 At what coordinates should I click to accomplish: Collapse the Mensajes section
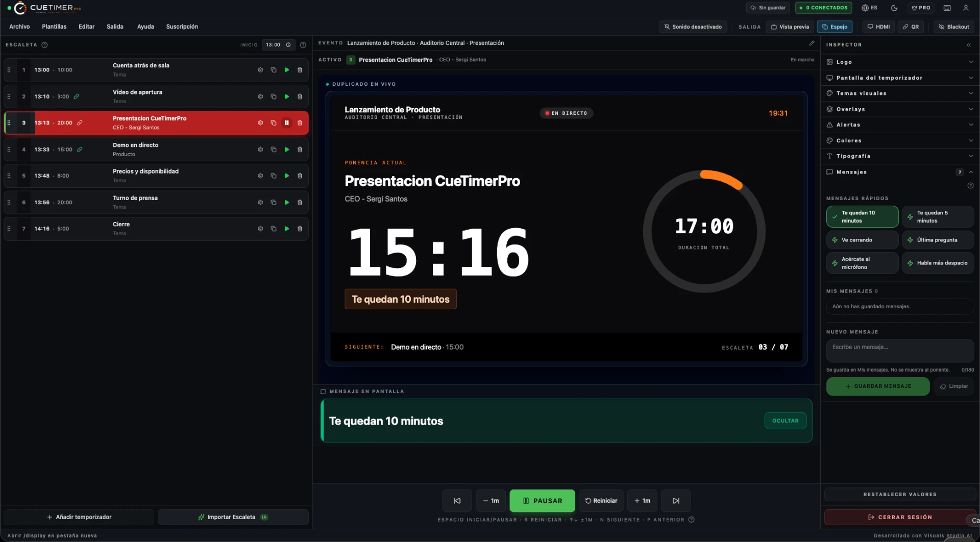click(x=900, y=172)
